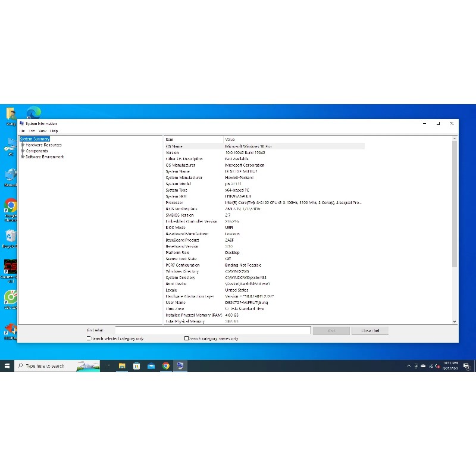Select the PCR7 Configuration row
This screenshot has height=476, width=476.
(264, 265)
